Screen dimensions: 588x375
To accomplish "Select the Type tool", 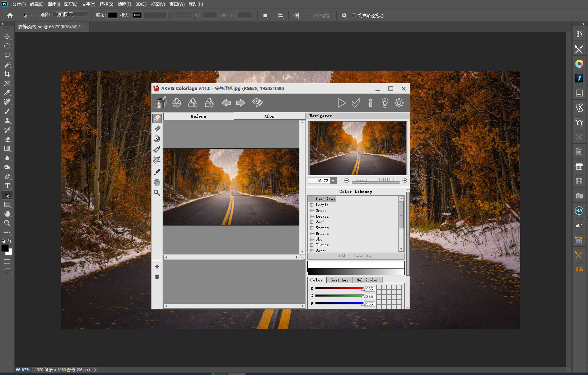I will (x=7, y=186).
